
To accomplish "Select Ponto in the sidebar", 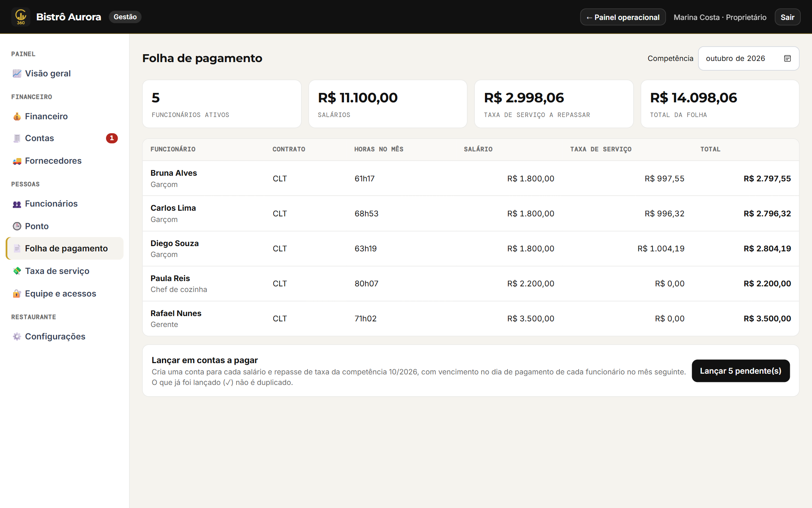I will pos(65,226).
